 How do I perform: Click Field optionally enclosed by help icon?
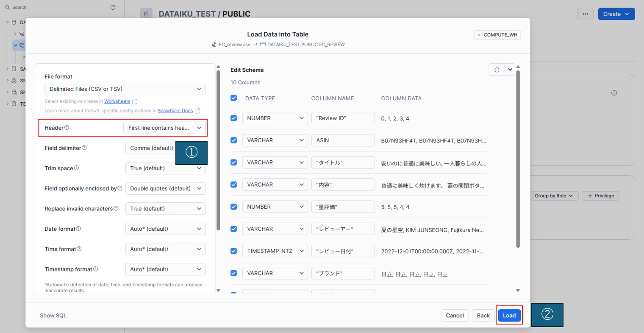point(120,188)
